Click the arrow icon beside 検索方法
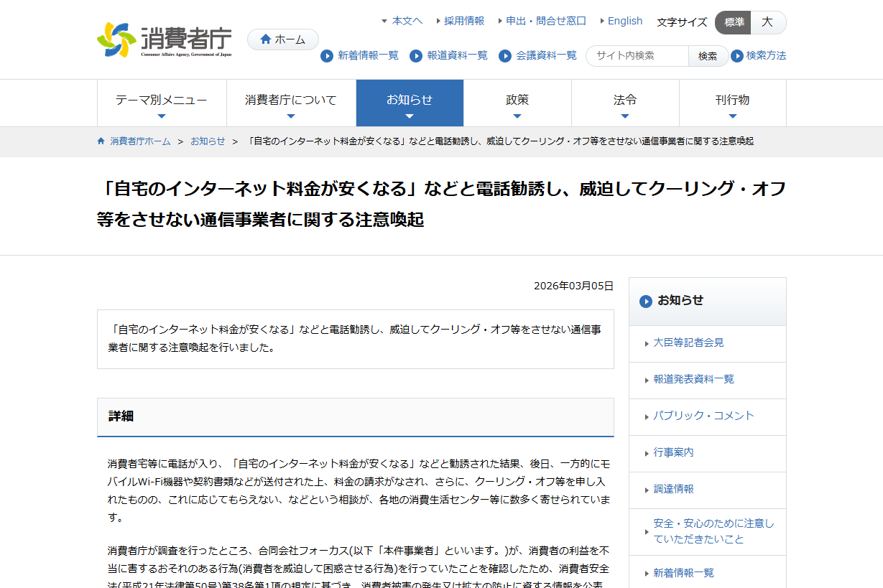Image resolution: width=883 pixels, height=588 pixels. click(737, 56)
